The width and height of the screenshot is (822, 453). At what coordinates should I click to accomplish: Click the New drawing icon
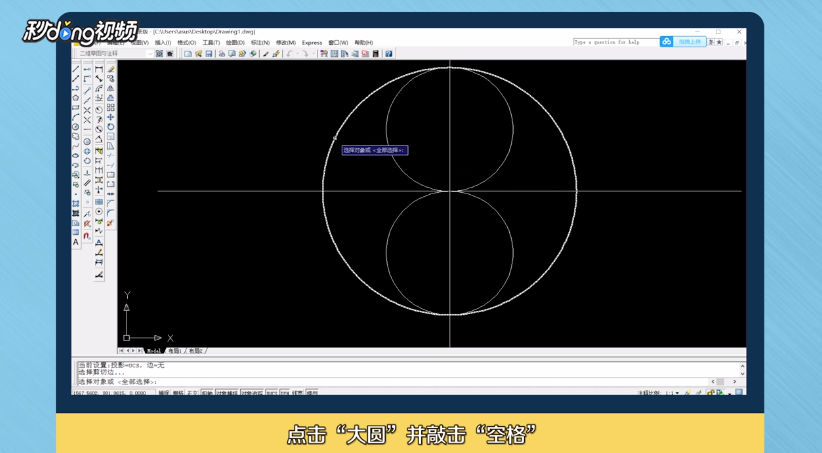tap(188, 53)
